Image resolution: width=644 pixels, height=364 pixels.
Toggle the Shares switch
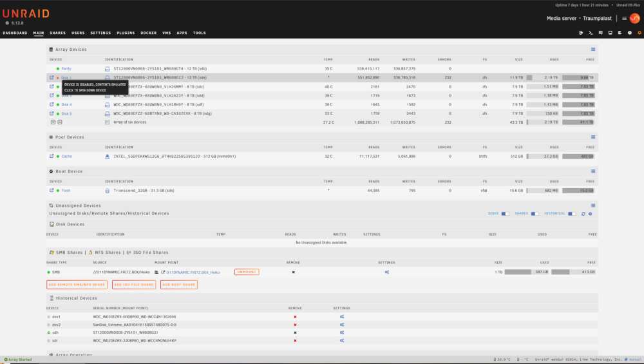click(x=535, y=214)
